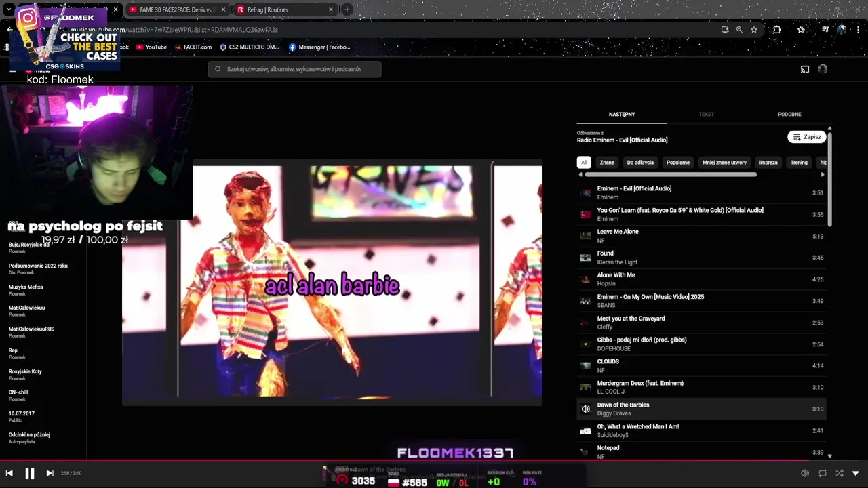Open the YouTube Music account avatar

(823, 69)
